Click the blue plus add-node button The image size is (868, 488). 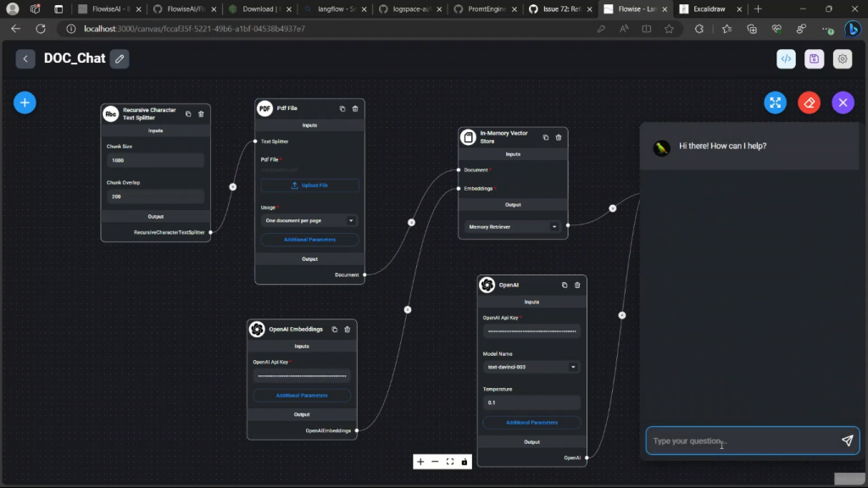25,103
